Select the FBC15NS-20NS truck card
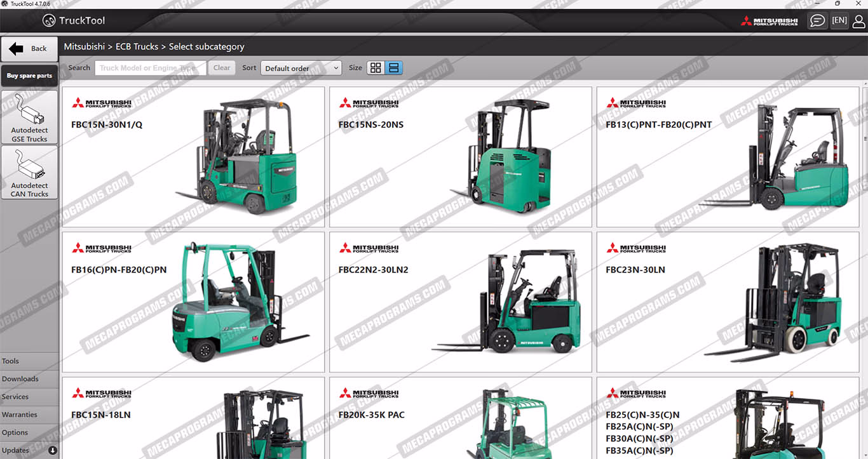 461,157
